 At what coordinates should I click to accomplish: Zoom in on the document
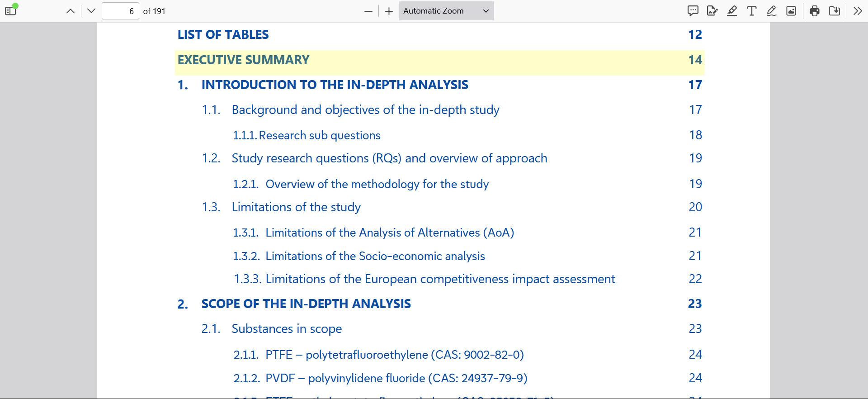point(389,11)
